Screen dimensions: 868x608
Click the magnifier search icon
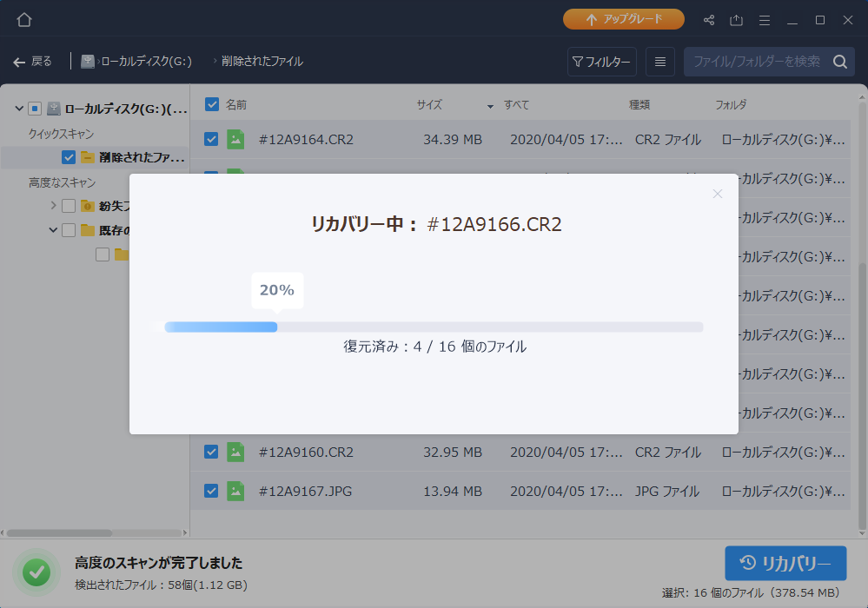click(839, 62)
